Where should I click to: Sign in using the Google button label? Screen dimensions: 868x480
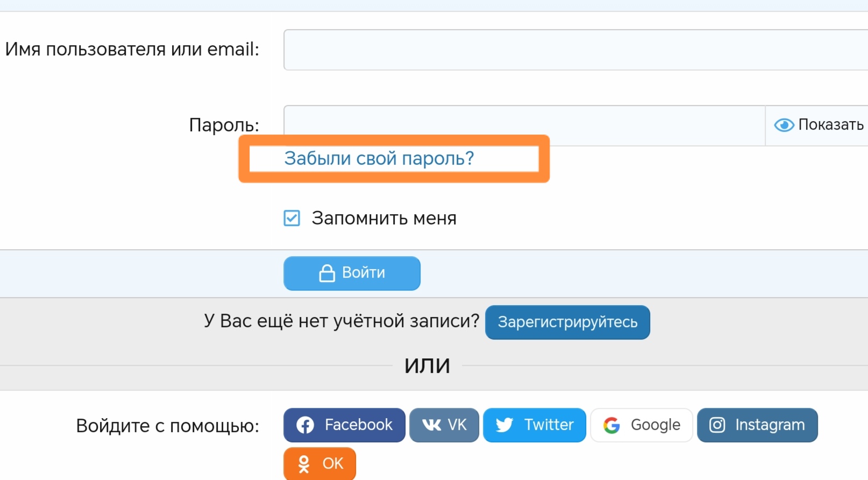click(655, 425)
